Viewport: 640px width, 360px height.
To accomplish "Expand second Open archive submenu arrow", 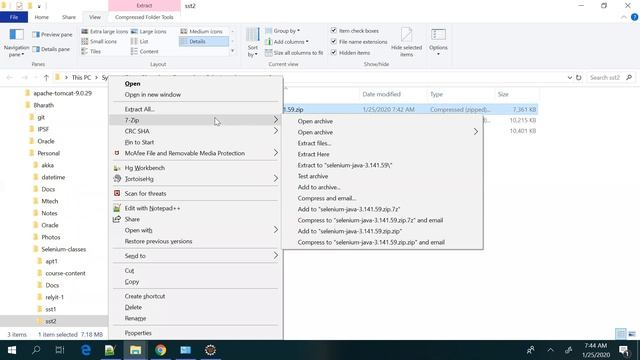I will (x=476, y=132).
